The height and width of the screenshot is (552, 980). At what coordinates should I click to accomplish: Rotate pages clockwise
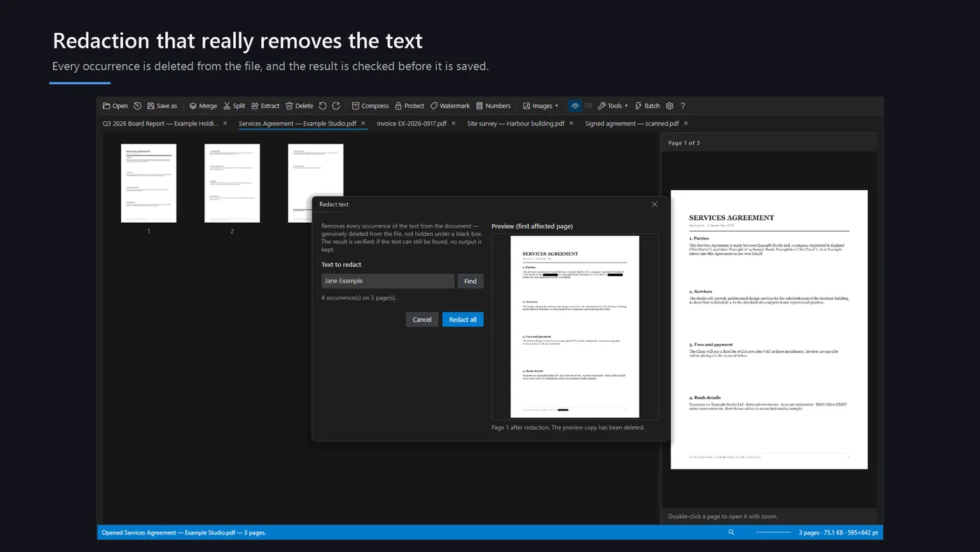pos(336,106)
